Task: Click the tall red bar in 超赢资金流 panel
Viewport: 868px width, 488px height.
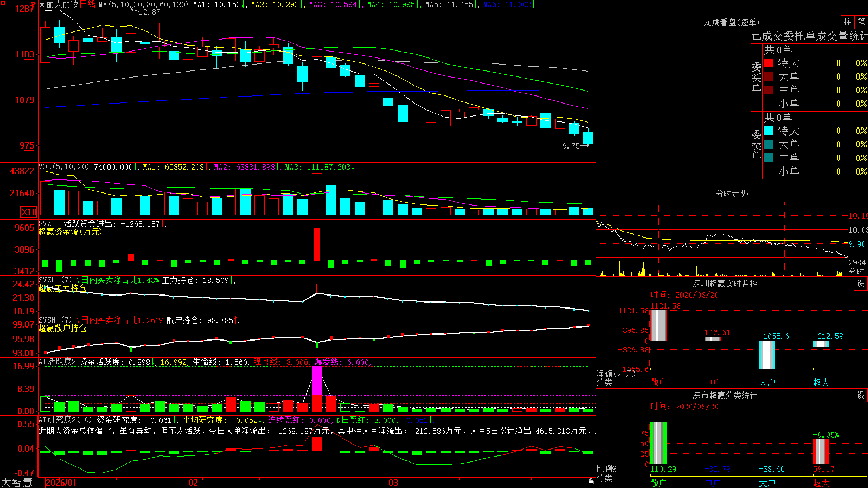Action: coord(317,244)
